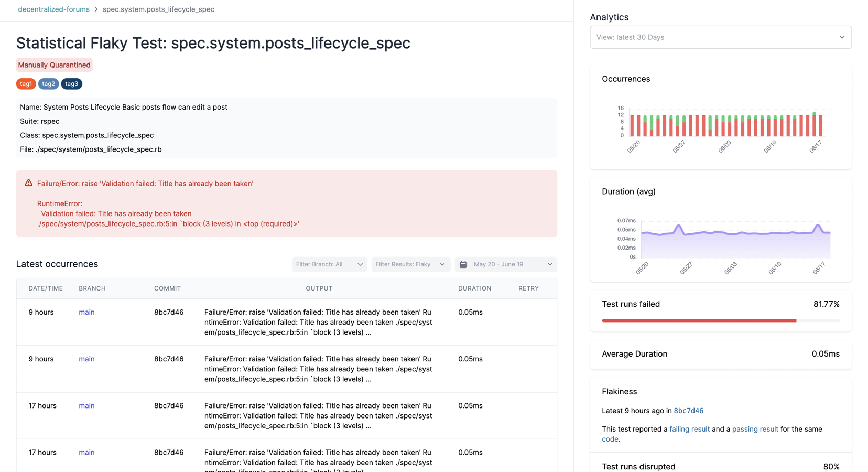
Task: Sort by the DURATION column header
Action: (x=474, y=288)
